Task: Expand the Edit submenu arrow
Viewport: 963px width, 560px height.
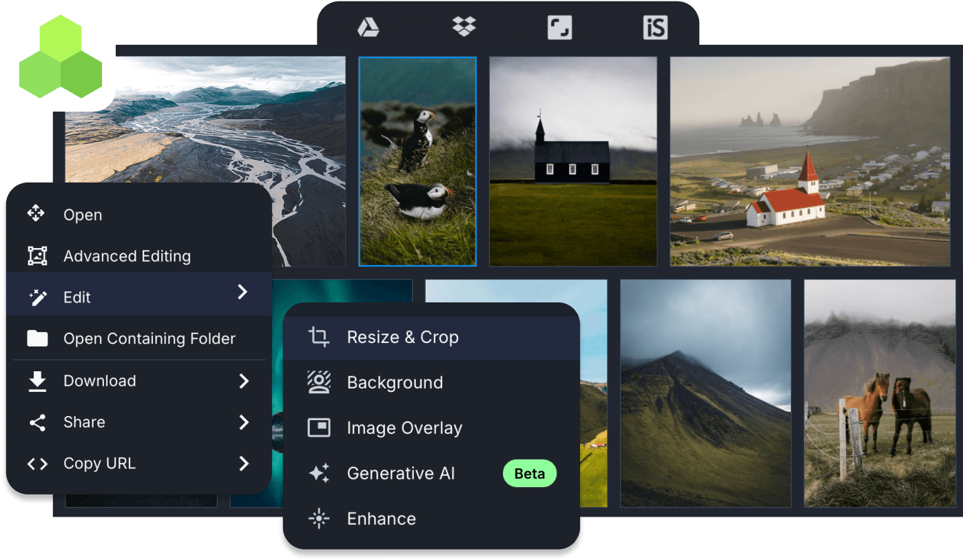Action: [x=242, y=292]
